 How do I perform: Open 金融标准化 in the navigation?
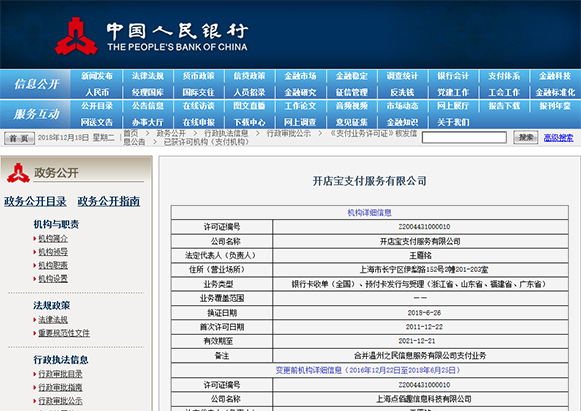tap(555, 92)
